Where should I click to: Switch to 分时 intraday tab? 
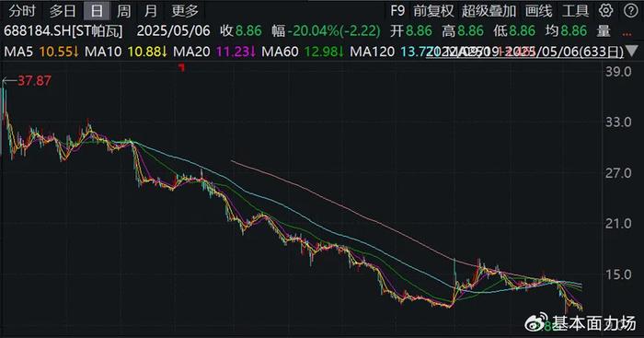(22, 11)
